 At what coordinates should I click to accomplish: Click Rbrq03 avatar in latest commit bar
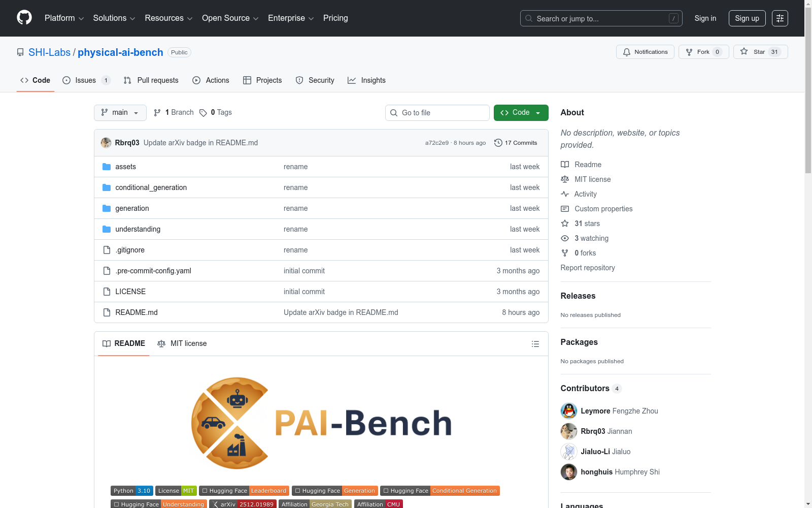[106, 143]
